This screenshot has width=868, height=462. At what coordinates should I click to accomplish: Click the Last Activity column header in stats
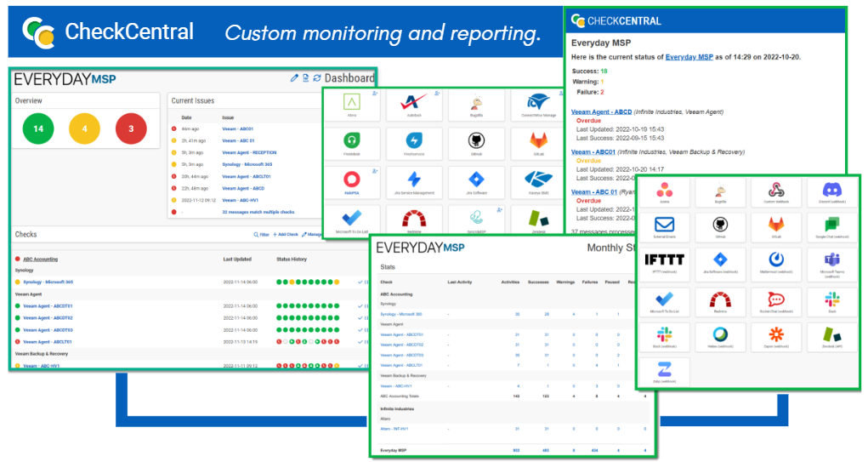click(x=459, y=282)
